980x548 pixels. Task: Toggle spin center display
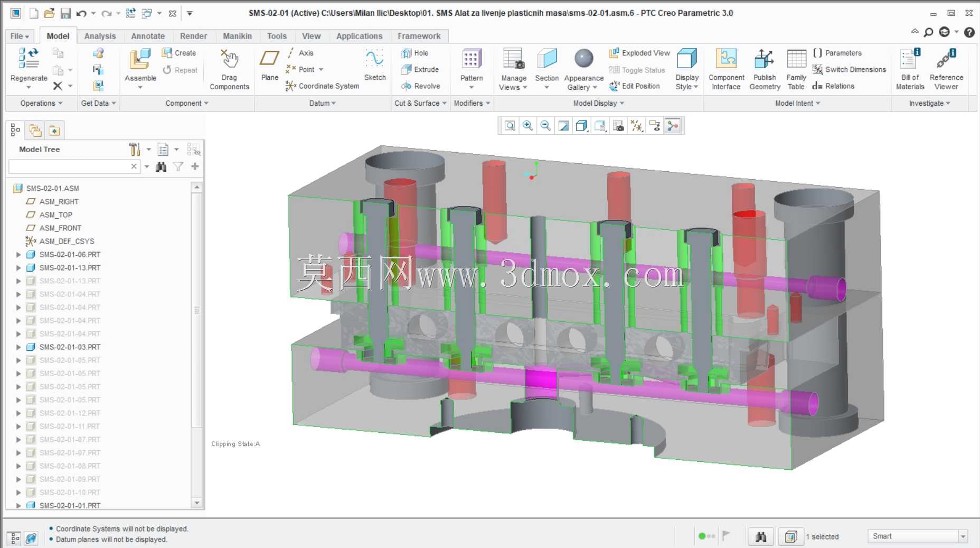(x=672, y=126)
